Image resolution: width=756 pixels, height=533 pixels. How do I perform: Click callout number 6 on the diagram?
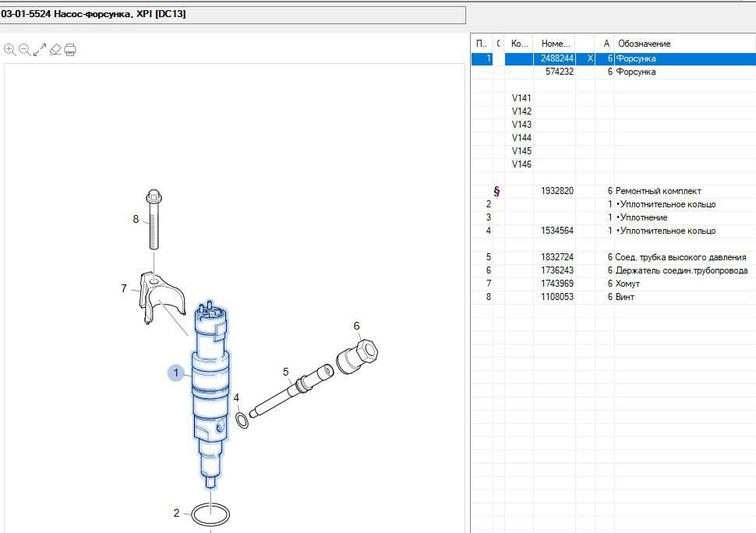(356, 326)
